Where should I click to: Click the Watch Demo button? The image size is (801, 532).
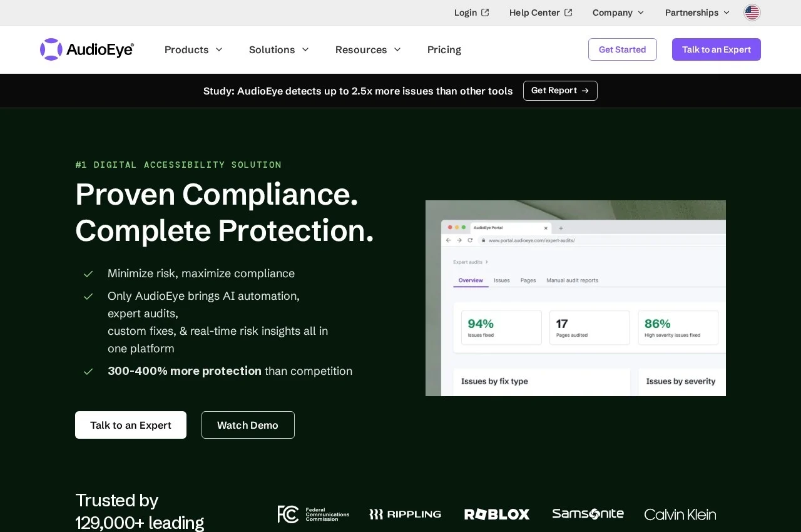point(248,425)
